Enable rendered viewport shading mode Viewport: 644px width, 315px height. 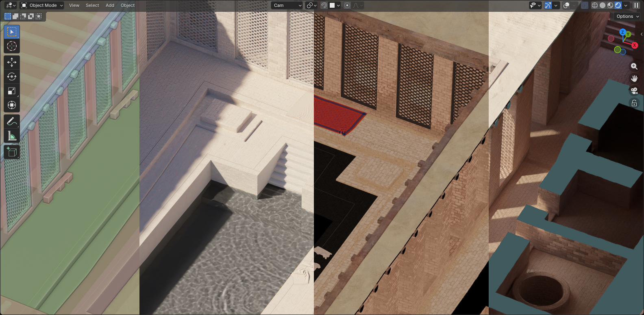618,5
